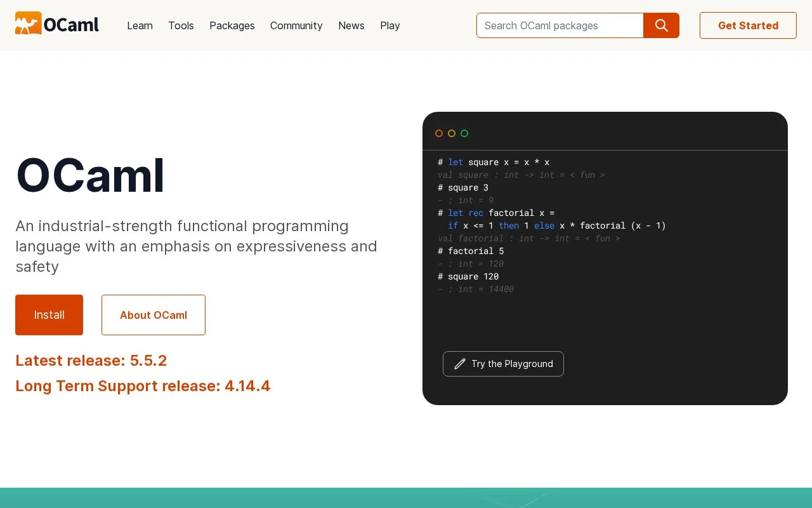This screenshot has width=812, height=508.
Task: Click the output "val square : int -> int"
Action: click(x=521, y=175)
